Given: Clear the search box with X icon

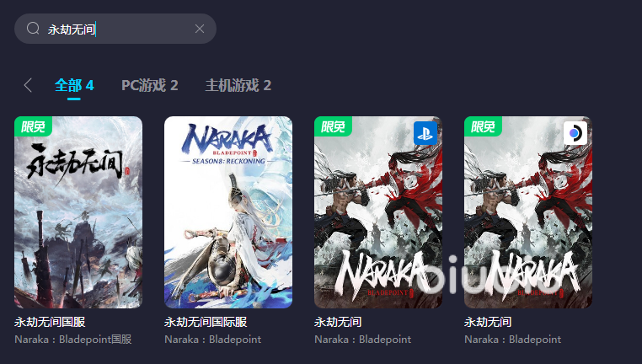Looking at the screenshot, I should point(200,29).
